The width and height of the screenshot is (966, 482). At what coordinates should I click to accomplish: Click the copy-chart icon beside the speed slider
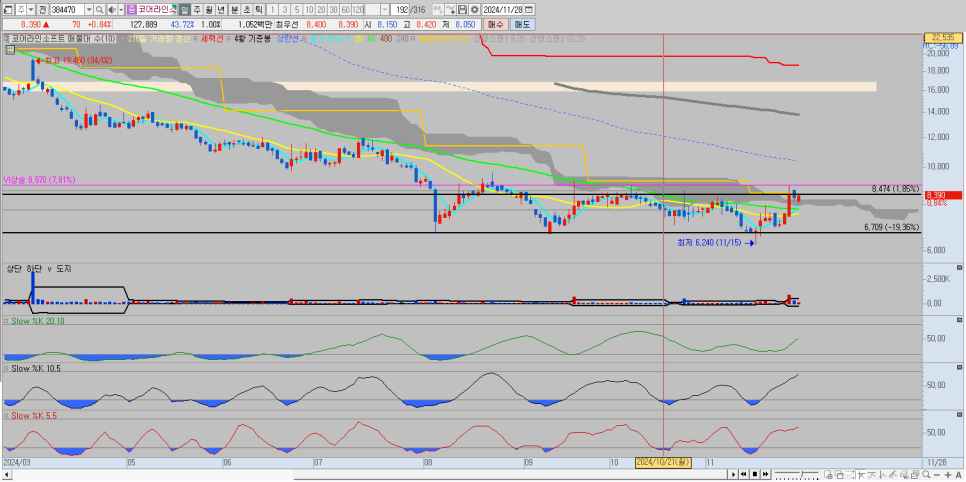[828, 474]
